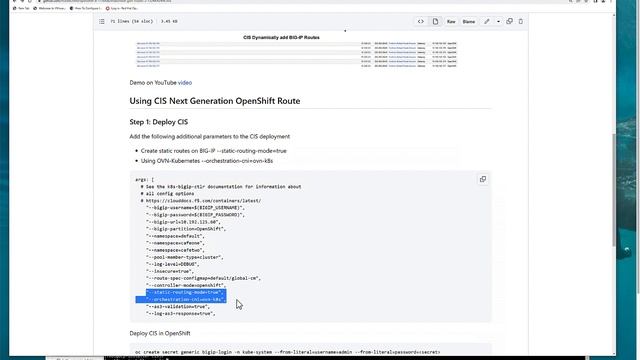
Task: Click the '--bigip-partition=OpenShift' code line
Action: click(186, 229)
